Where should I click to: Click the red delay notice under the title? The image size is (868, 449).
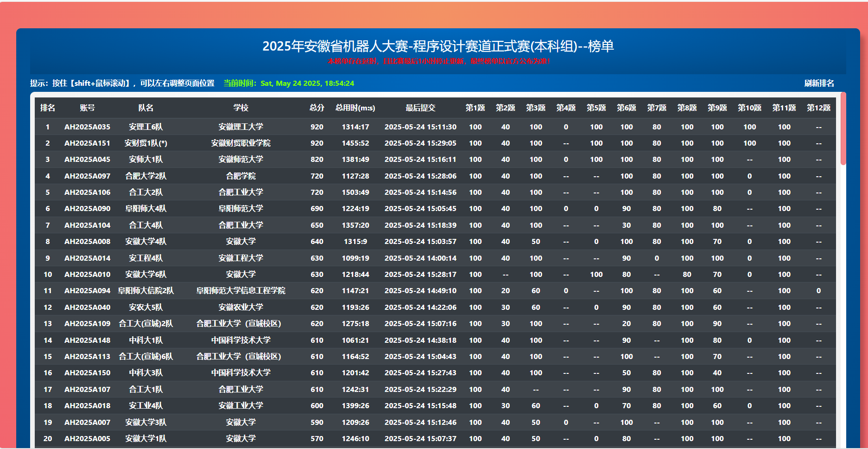438,61
